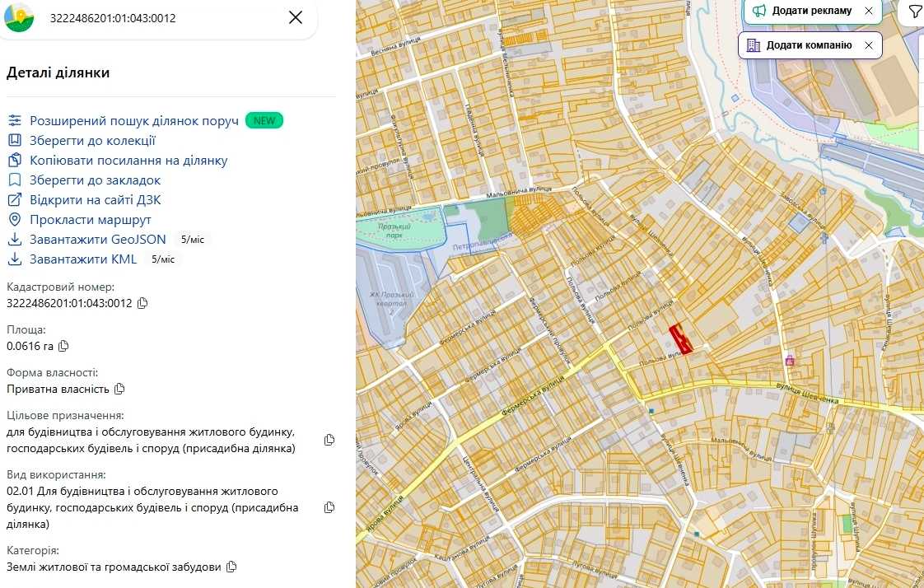Choose Зберегти до закладок
The image size is (924, 588).
tap(96, 180)
